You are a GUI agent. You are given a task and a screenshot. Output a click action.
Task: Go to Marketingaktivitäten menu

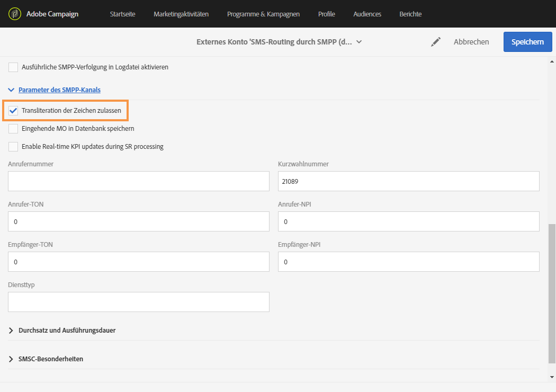[x=181, y=14]
